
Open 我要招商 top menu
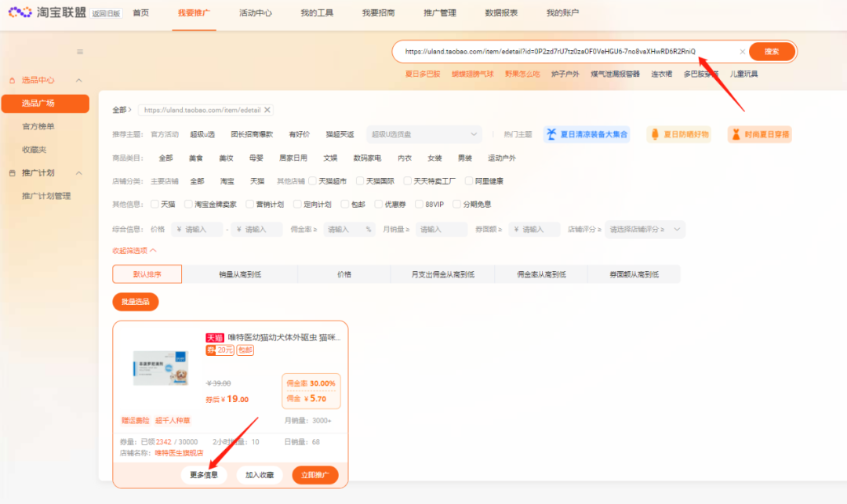[378, 13]
